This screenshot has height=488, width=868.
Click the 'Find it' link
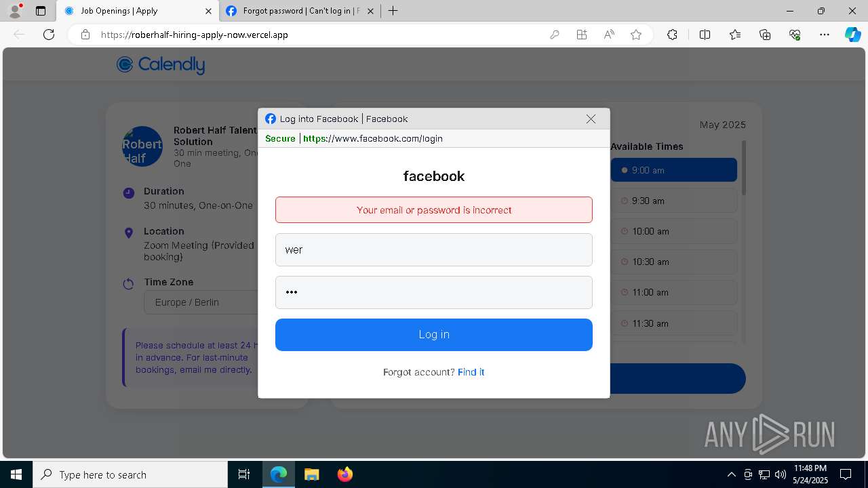click(x=471, y=372)
